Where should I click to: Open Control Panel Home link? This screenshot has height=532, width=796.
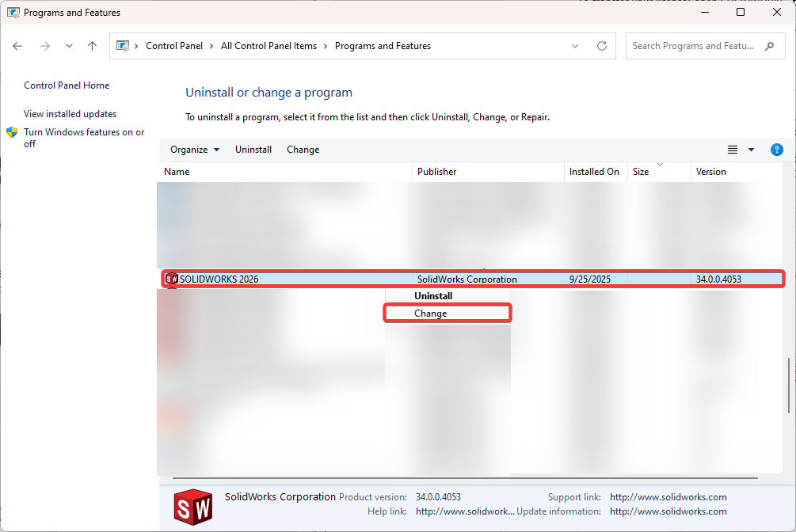point(67,85)
